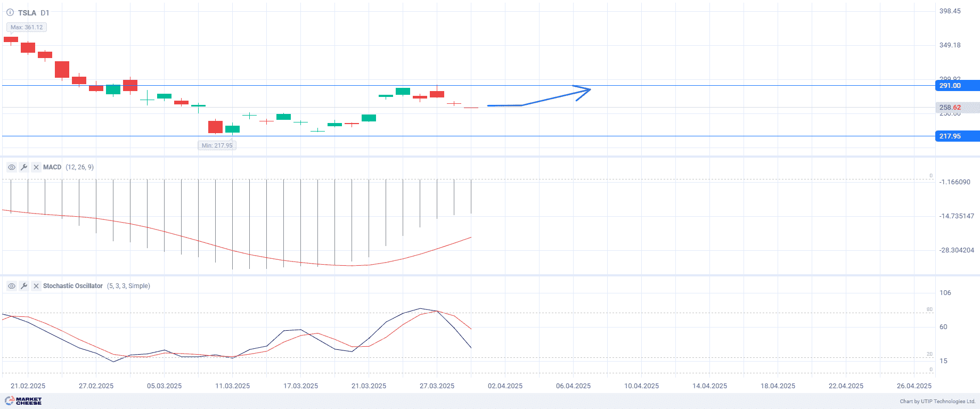Viewport: 980px width, 409px height.
Task: Click MACD parameters (12, 26, 9)
Action: 80,167
